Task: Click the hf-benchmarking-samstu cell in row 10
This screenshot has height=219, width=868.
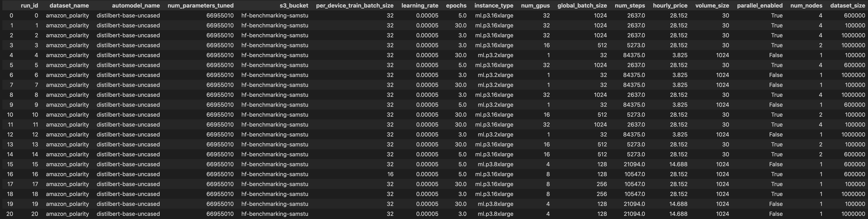Action: click(275, 114)
